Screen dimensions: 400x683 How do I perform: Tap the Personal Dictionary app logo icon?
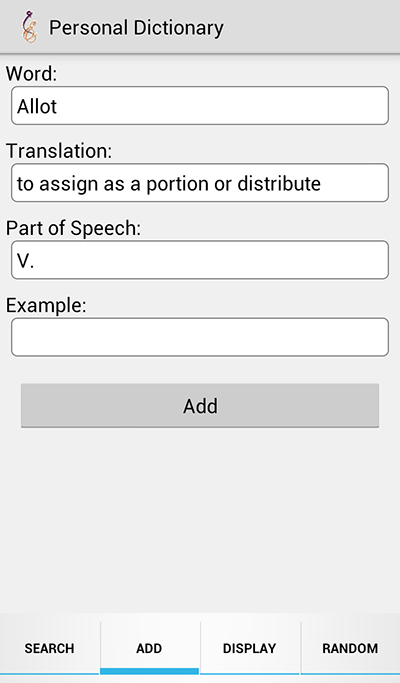pyautogui.click(x=29, y=27)
